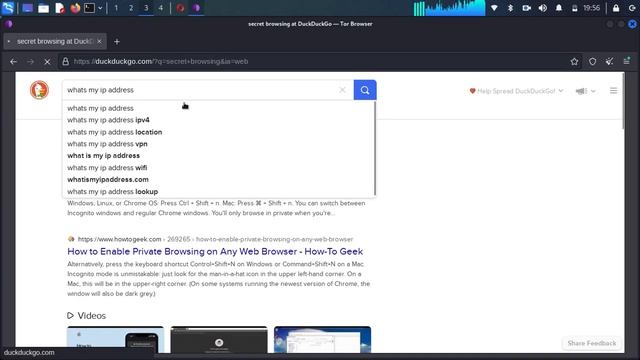Choose suggestion 'whats my ip address vpn'
This screenshot has width=640, height=360.
point(218,144)
